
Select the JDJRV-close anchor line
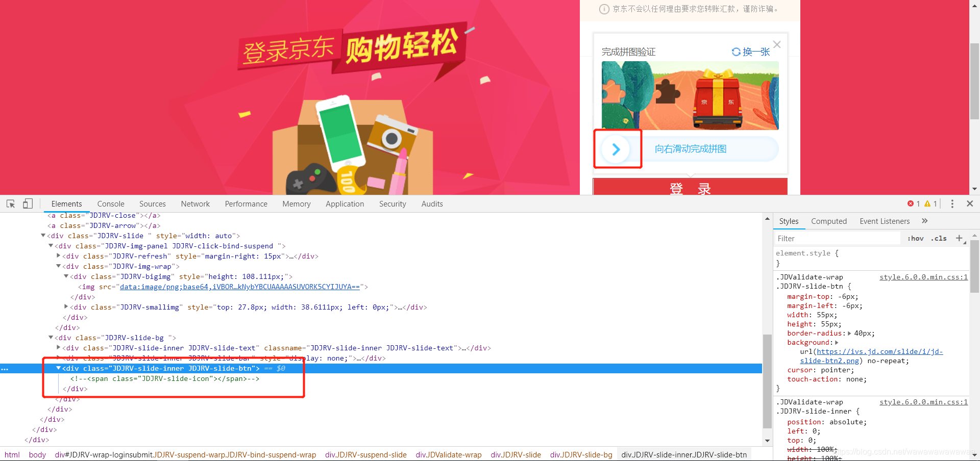pos(104,216)
